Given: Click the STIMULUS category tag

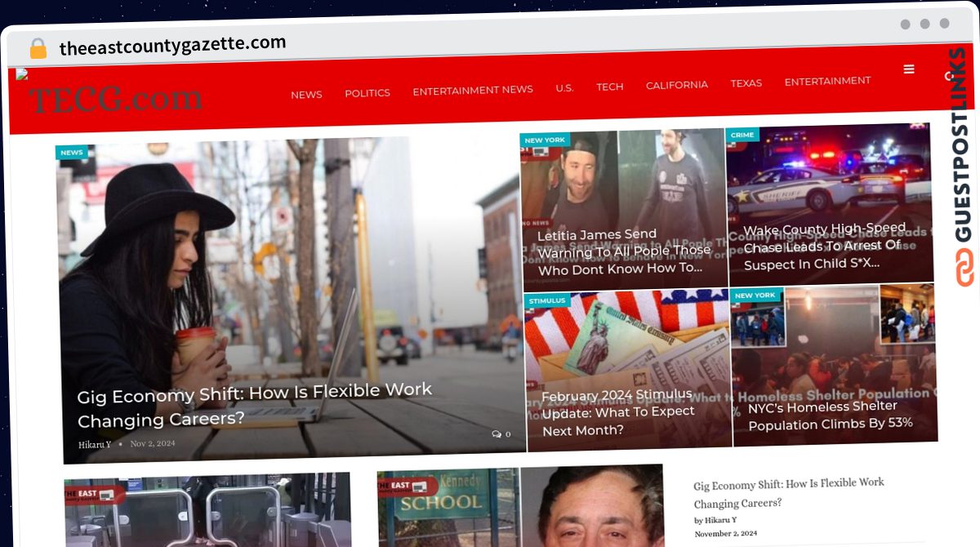Looking at the screenshot, I should coord(547,300).
